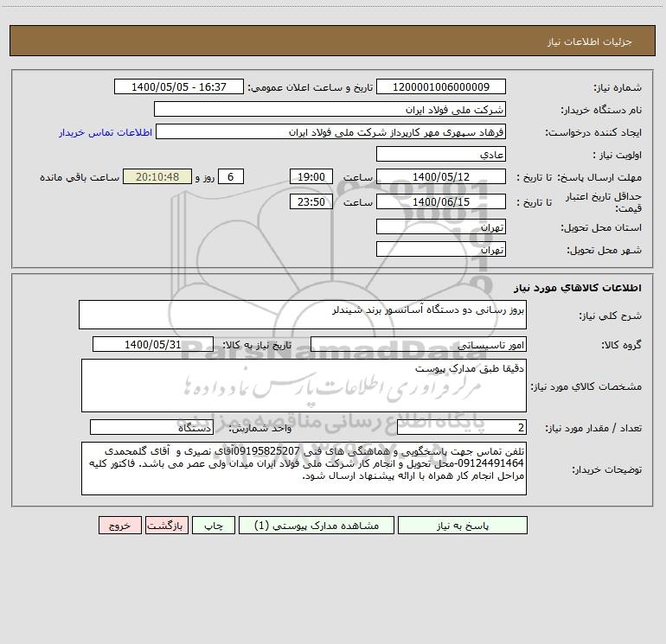
Task: Click the header جزئیات اطلاعات نیاز
Action: click(590, 41)
